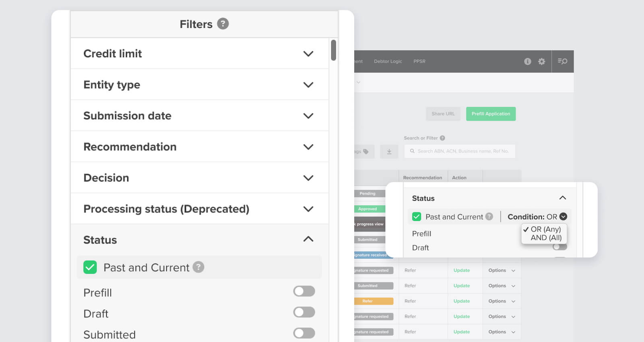This screenshot has width=644, height=342.
Task: Click the download icon button
Action: point(389,152)
